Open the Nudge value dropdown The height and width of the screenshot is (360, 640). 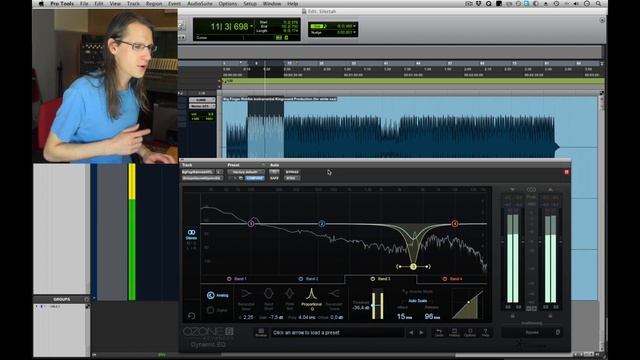click(x=354, y=32)
